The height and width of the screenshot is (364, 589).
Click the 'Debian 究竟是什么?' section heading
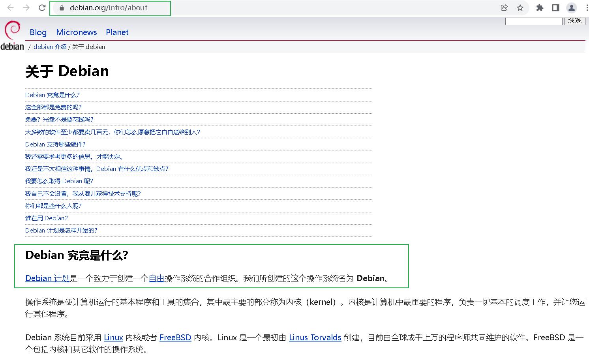click(x=77, y=255)
